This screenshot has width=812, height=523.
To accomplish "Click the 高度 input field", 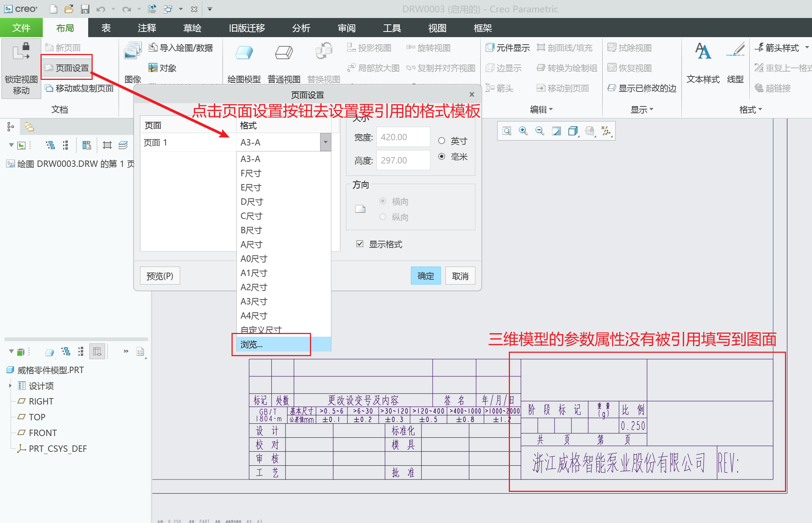I will [403, 160].
